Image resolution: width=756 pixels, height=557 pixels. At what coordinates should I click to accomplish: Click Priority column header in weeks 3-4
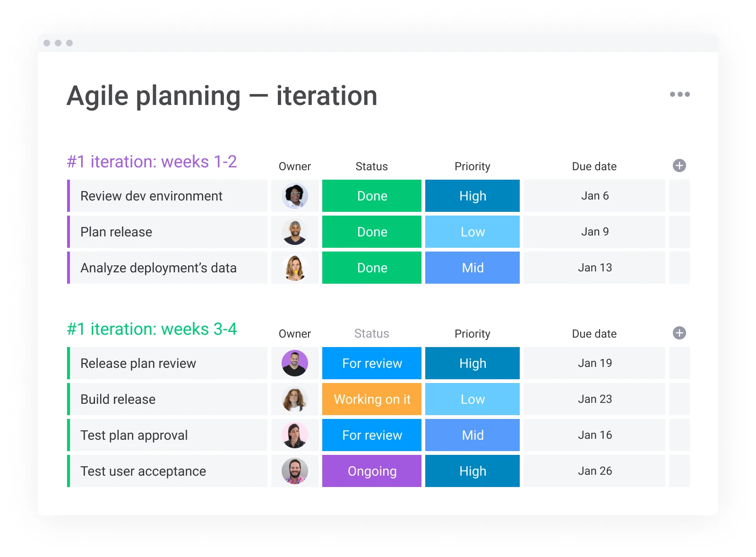[x=472, y=334]
